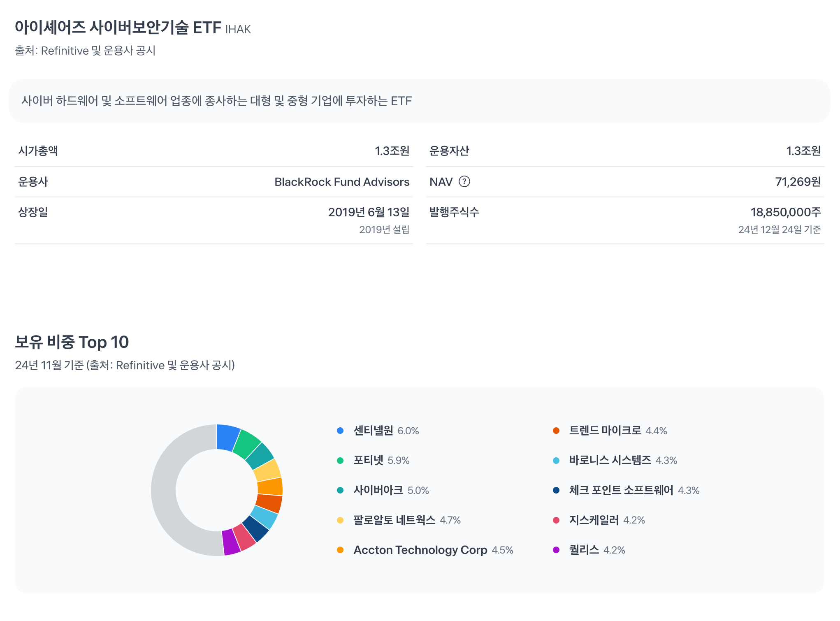The height and width of the screenshot is (621, 840).
Task: Click the 발행주식수 label
Action: pos(454,212)
